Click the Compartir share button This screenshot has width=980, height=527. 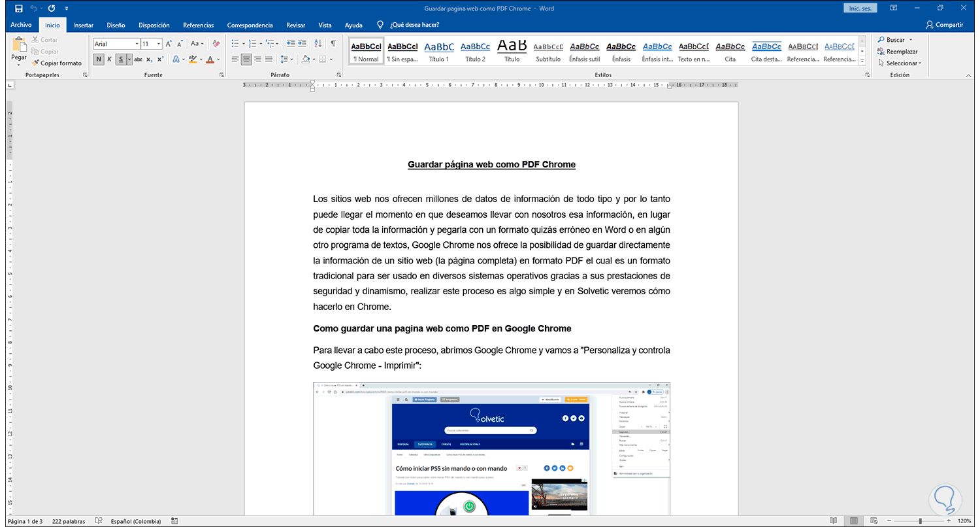pyautogui.click(x=945, y=25)
